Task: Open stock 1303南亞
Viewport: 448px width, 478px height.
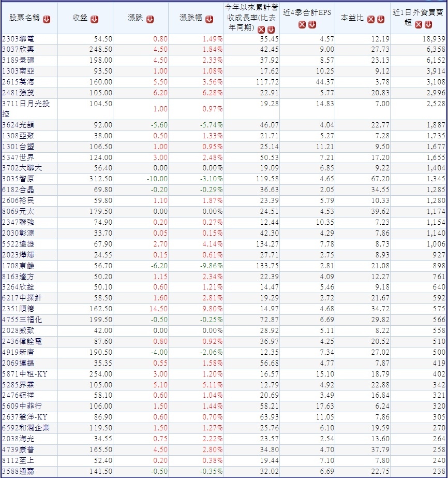Action: click(18, 71)
